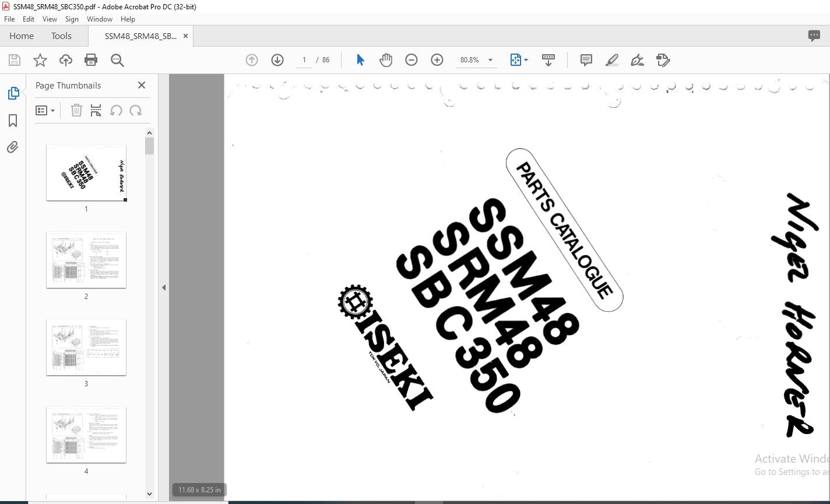Viewport: 830px width, 504px height.
Task: Select the Highlight text tool
Action: coord(611,60)
